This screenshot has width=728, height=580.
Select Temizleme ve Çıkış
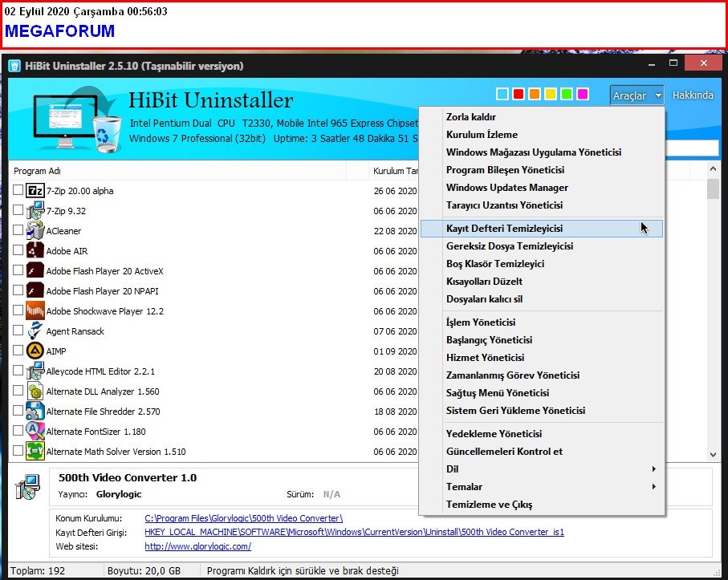click(542, 505)
